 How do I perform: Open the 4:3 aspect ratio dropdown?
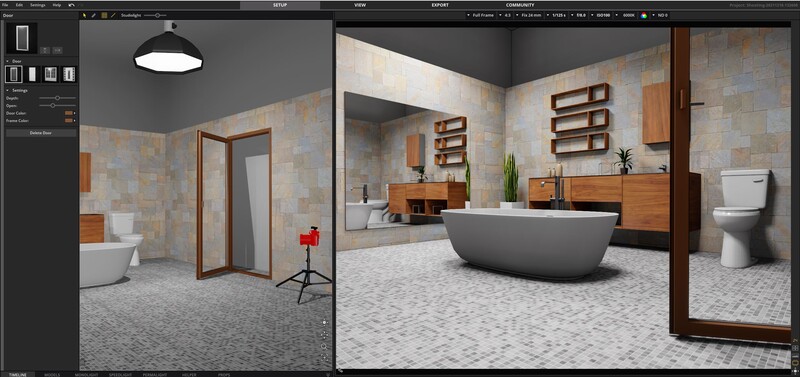pyautogui.click(x=505, y=15)
